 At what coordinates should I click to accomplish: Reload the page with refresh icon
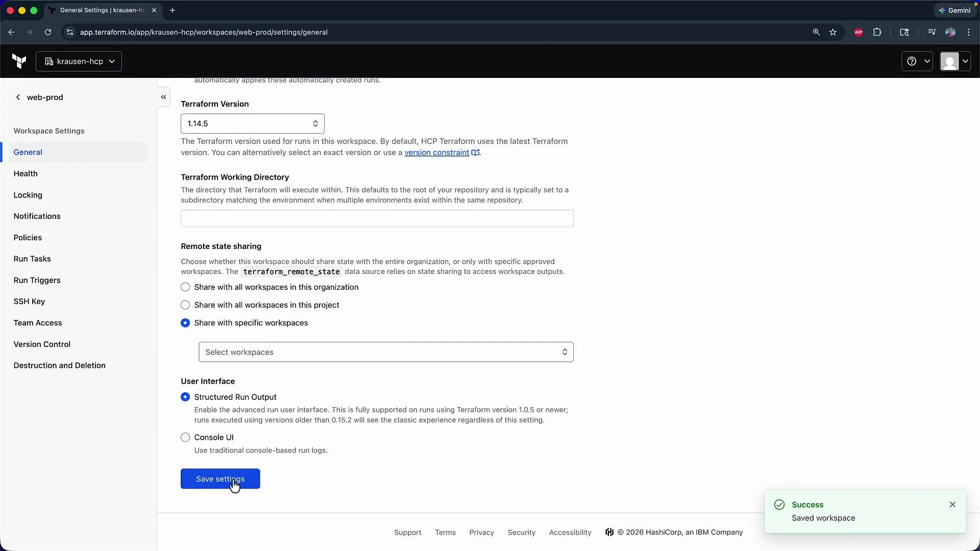click(48, 32)
